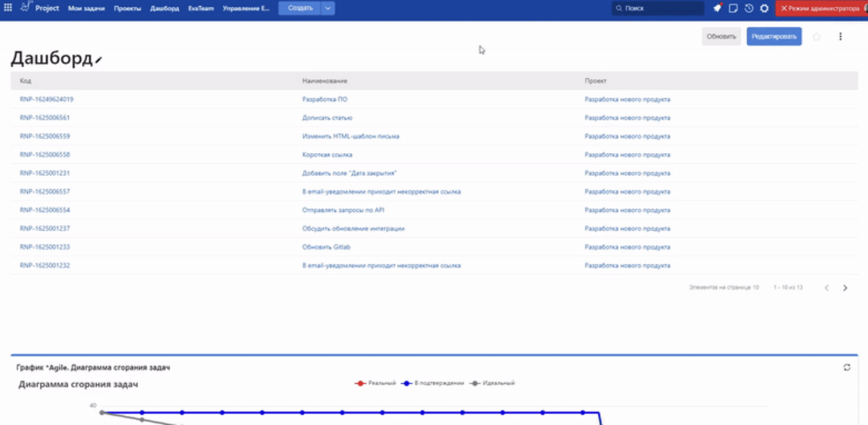This screenshot has height=425, width=868.
Task: Open task code RNP-1625006557
Action: (x=45, y=192)
